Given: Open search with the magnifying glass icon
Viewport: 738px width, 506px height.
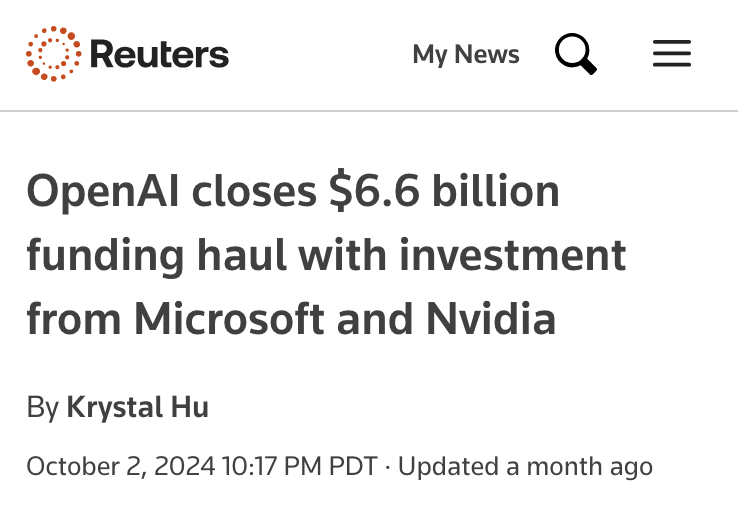Looking at the screenshot, I should coord(576,54).
